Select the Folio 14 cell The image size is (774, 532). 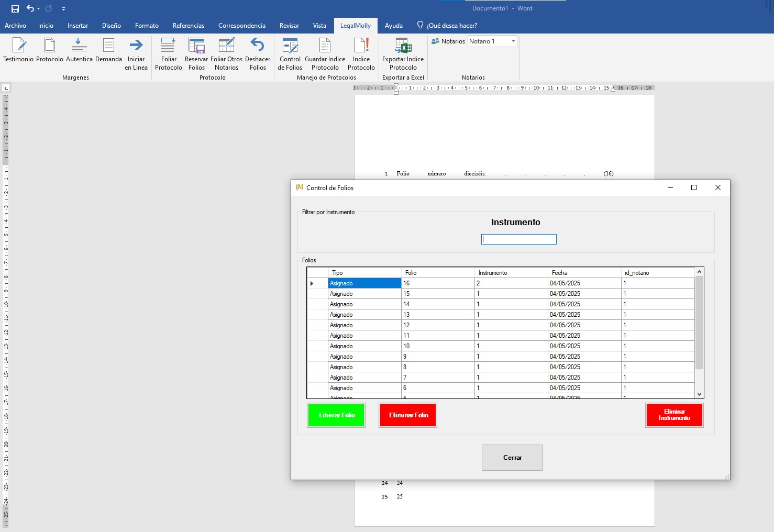pos(438,304)
